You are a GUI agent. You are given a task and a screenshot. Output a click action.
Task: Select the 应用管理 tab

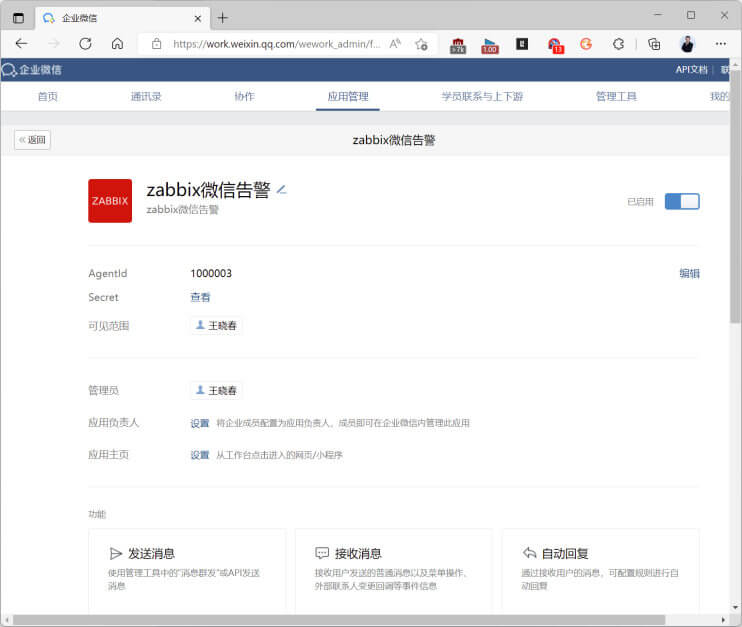(348, 97)
